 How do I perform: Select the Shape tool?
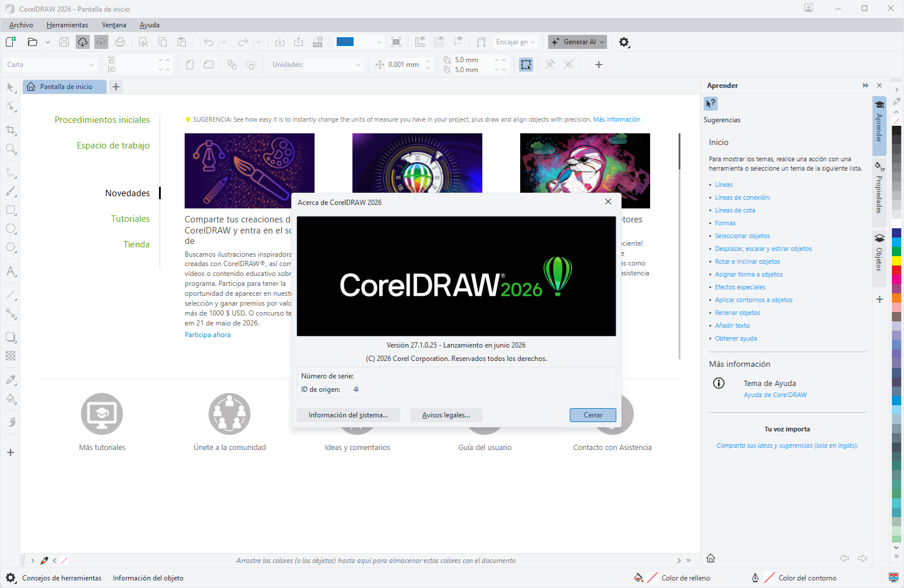pyautogui.click(x=10, y=106)
